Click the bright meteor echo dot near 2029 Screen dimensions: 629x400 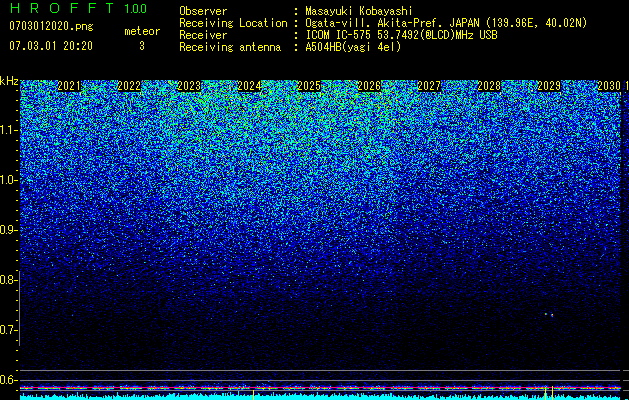click(552, 315)
